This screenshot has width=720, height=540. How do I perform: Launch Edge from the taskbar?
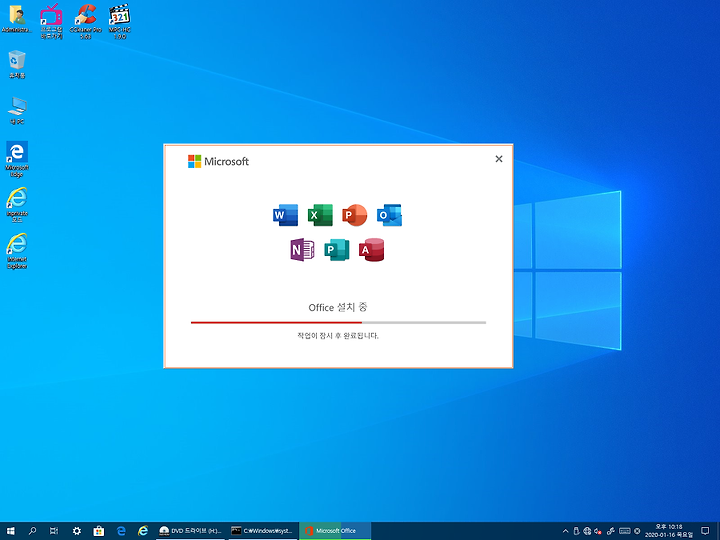point(121,531)
